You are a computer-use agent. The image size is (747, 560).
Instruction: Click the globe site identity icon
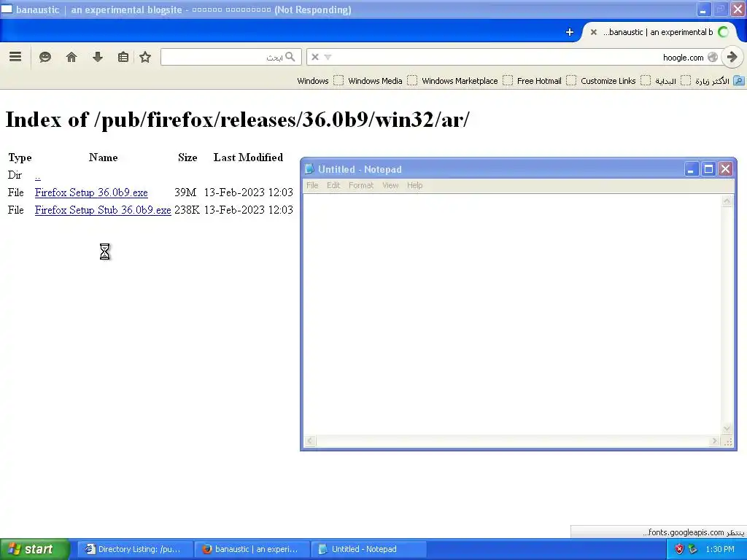pyautogui.click(x=713, y=57)
